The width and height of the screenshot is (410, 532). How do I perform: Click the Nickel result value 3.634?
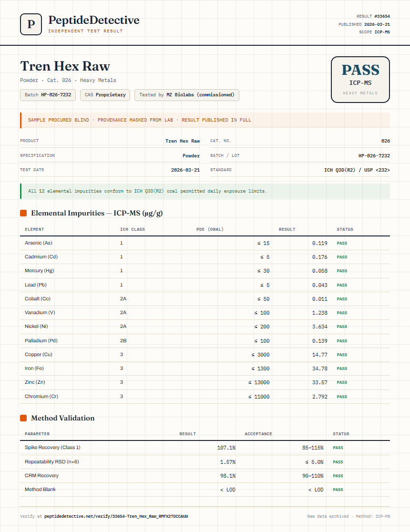coord(320,327)
